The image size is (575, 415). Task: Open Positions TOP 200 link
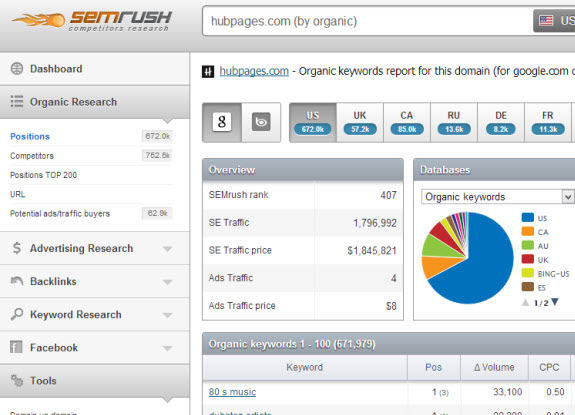(x=44, y=175)
